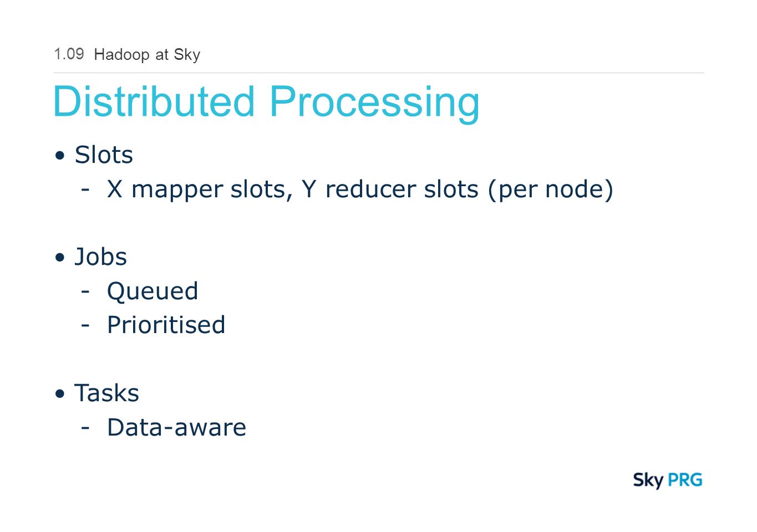Select the Data-aware sub-bullet
The height and width of the screenshot is (532, 757).
pos(176,427)
